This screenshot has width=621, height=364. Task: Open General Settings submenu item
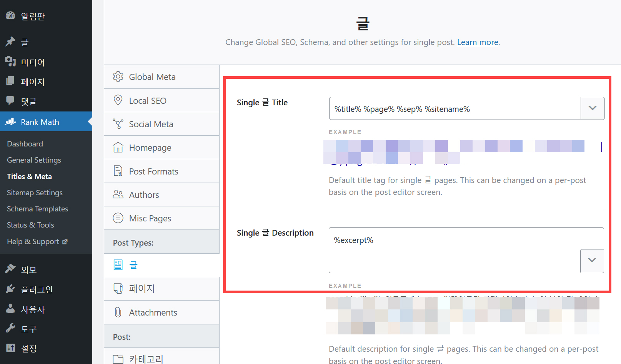[34, 160]
